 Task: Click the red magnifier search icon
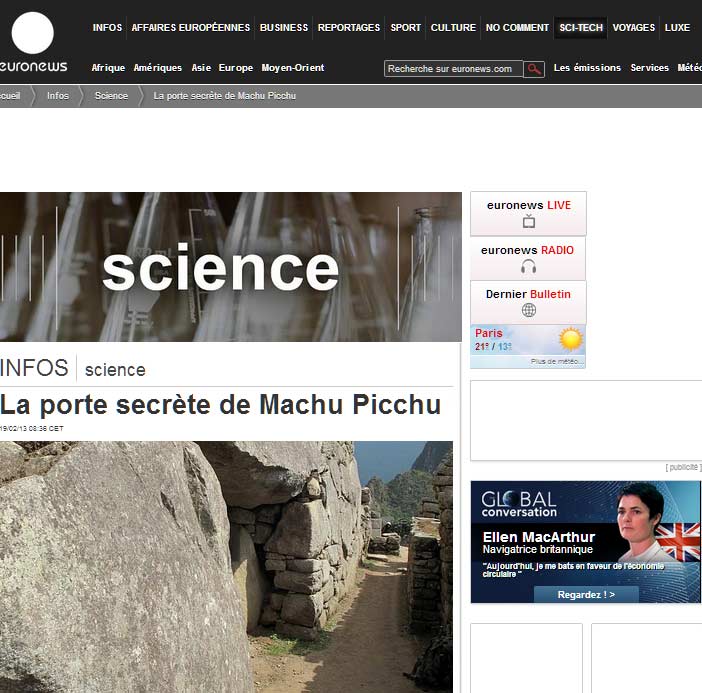pyautogui.click(x=534, y=69)
